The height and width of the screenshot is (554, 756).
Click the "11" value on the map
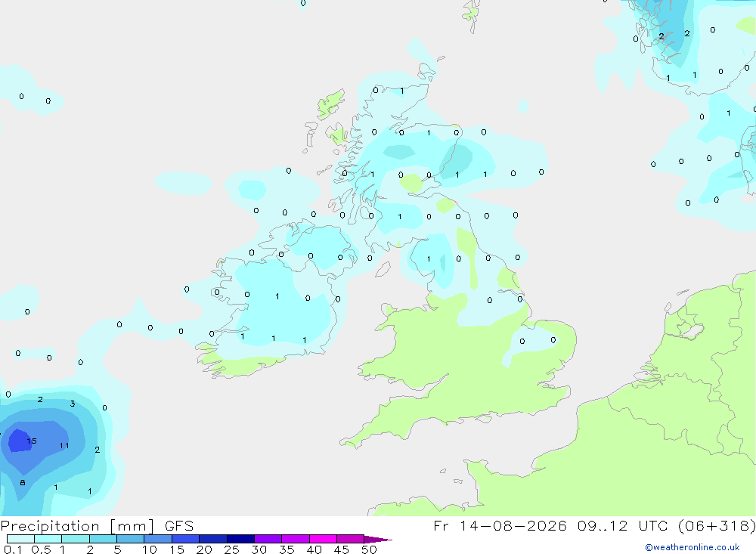[x=64, y=445]
